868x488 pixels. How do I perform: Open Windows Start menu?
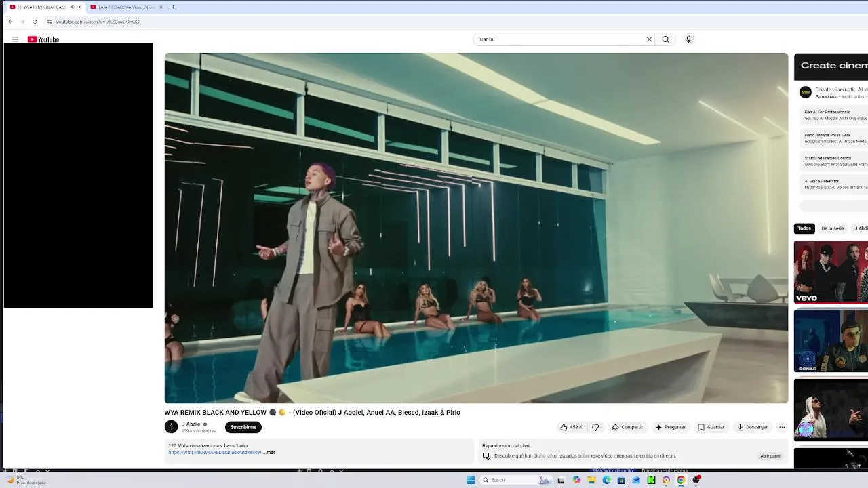click(x=471, y=480)
